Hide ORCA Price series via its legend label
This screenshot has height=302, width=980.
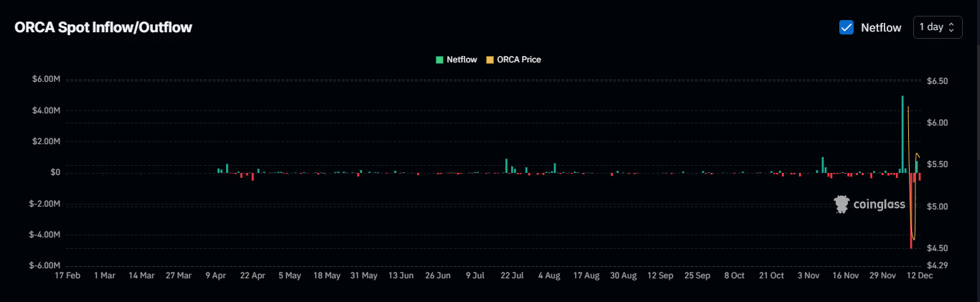tap(518, 60)
